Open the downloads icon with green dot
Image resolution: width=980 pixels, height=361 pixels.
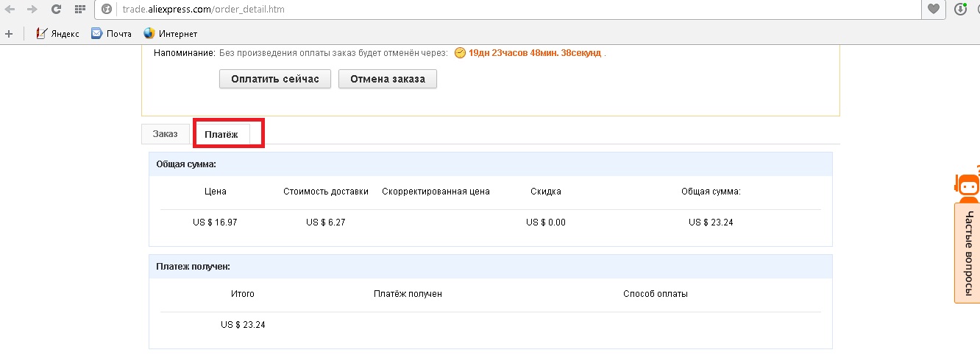tap(960, 10)
